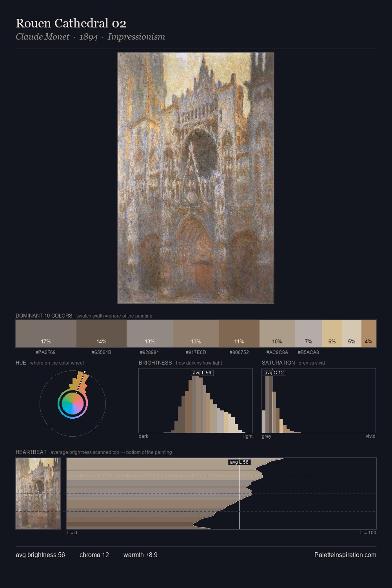This screenshot has height=588, width=392.
Task: Click the Claude Monet 1894 Impressionism subtitle
Action: [90, 37]
